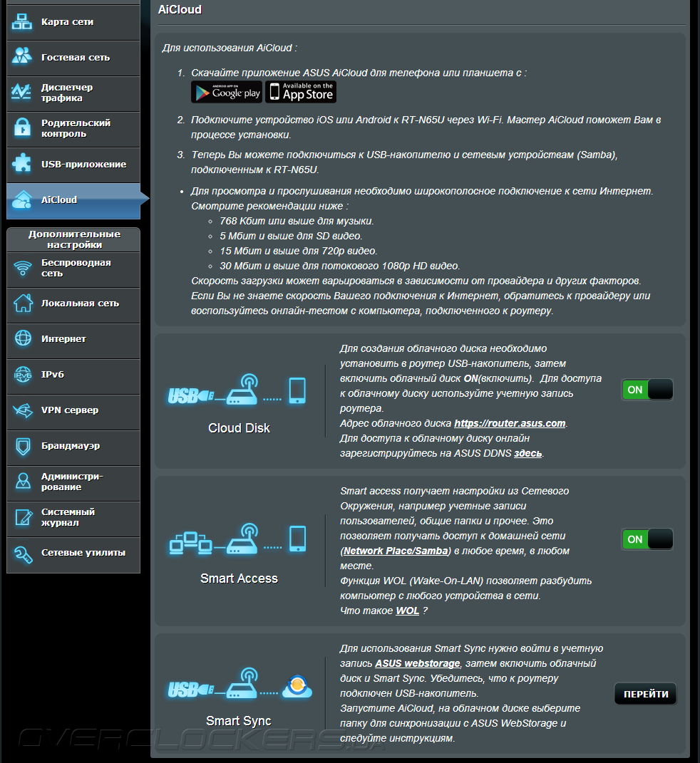Open Беспроводная сеть settings

pyautogui.click(x=73, y=269)
